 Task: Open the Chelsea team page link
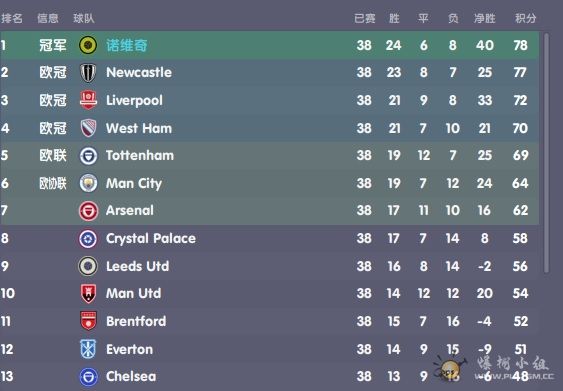tap(131, 377)
